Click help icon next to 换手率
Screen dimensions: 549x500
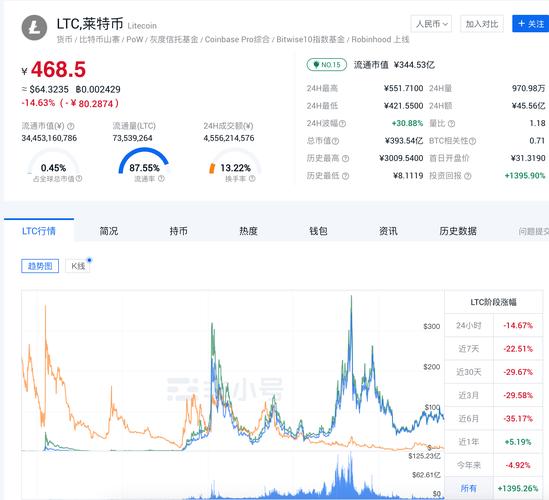tap(252, 179)
